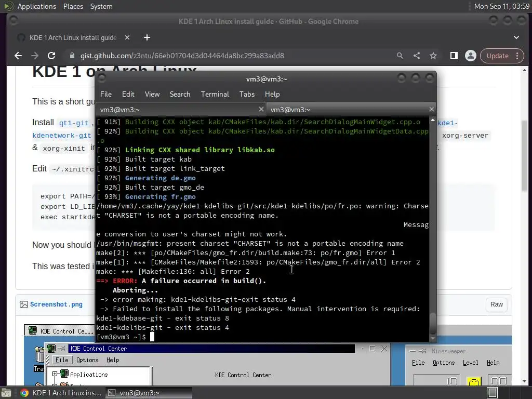Viewport: 532px width, 399px height.
Task: Open a new Chrome tab
Action: point(147,37)
